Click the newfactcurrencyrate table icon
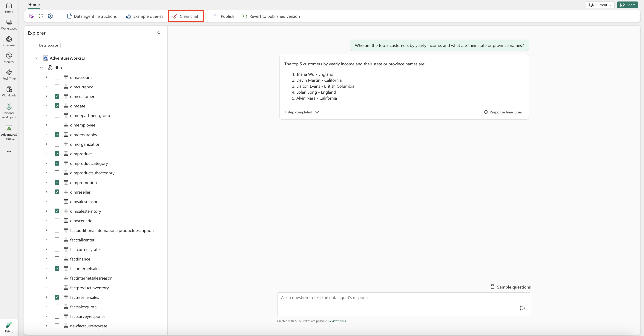 pos(66,326)
